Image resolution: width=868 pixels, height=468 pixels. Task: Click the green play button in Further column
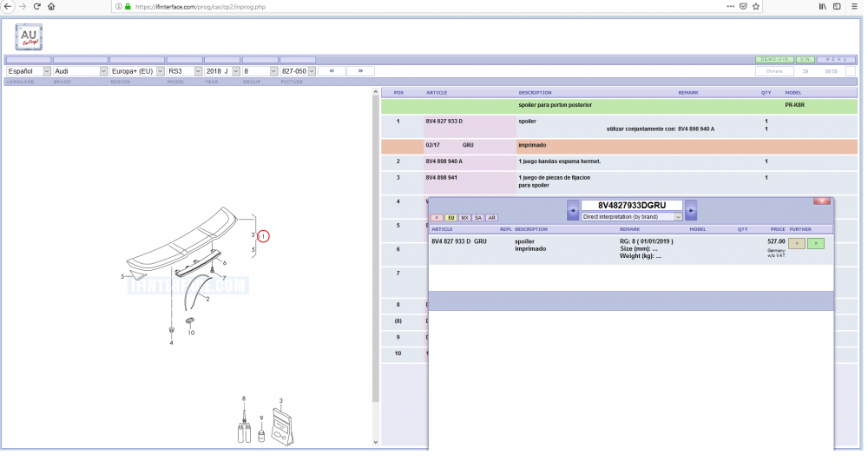click(815, 243)
